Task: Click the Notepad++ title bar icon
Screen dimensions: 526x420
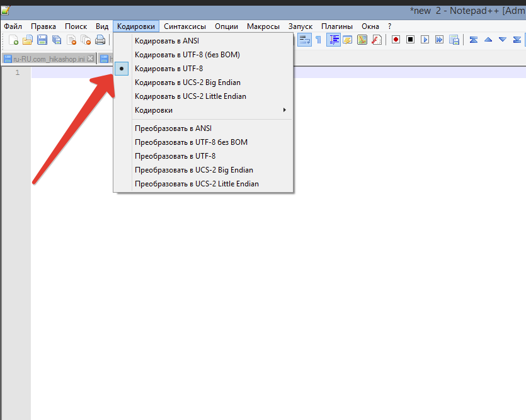Action: [x=5, y=11]
